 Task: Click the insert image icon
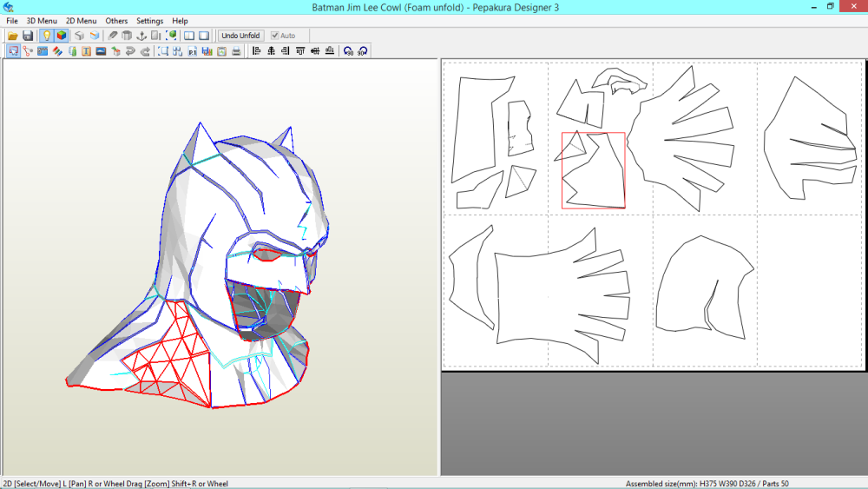[x=101, y=51]
